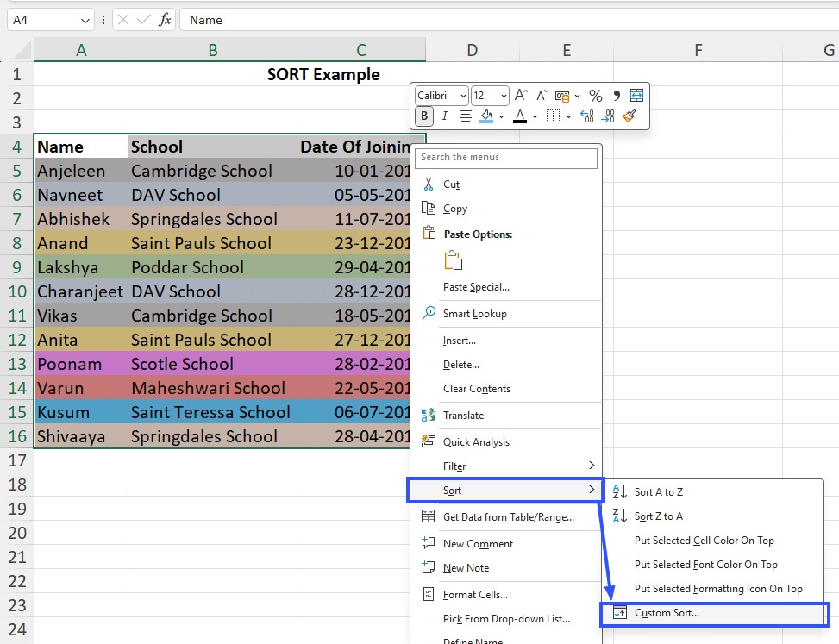Apply percent style formatting
The width and height of the screenshot is (839, 644).
coord(596,96)
